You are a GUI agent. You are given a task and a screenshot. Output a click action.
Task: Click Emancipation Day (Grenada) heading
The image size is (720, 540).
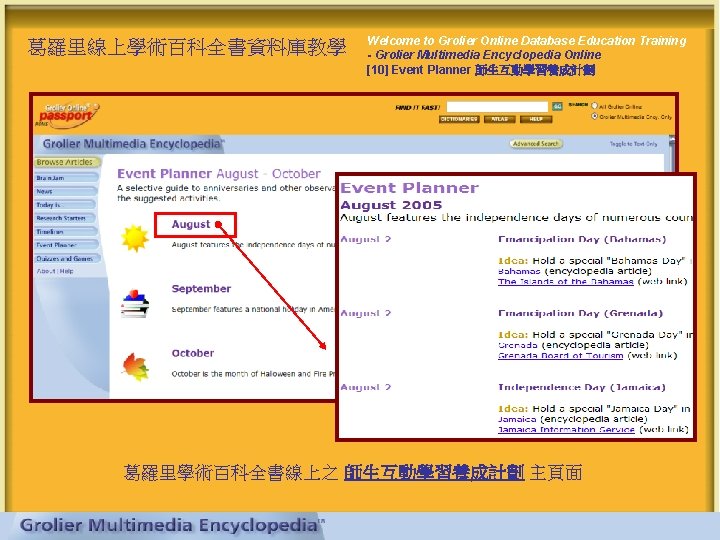[580, 313]
